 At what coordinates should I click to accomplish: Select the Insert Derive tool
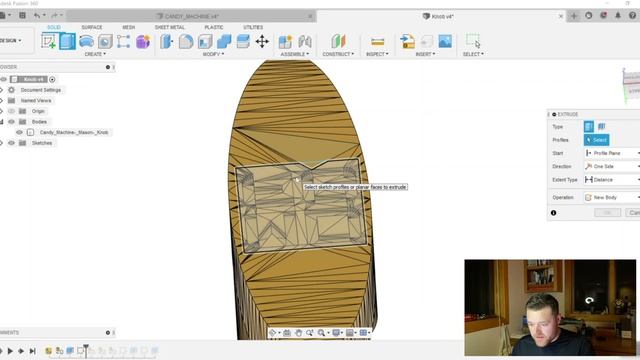pyautogui.click(x=407, y=42)
